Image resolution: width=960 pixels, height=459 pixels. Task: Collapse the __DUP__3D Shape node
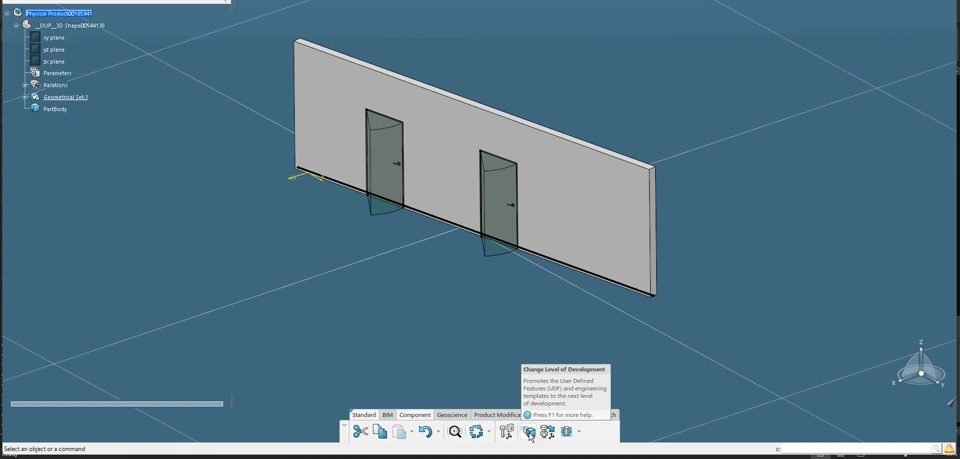[x=17, y=25]
